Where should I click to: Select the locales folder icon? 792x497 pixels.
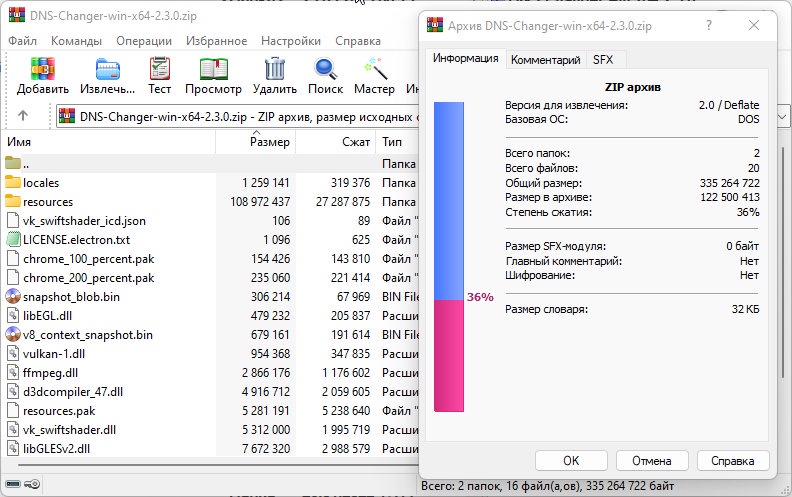(13, 182)
